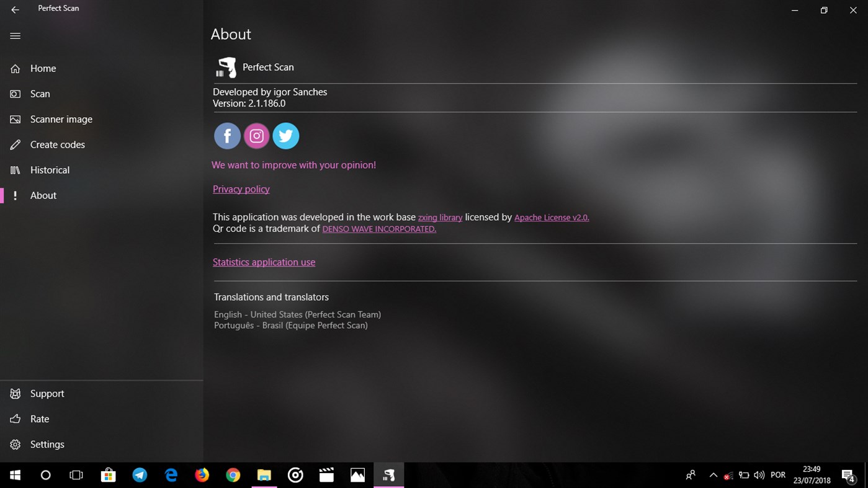The width and height of the screenshot is (868, 488).
Task: Click the zxing library hyperlink
Action: coord(440,217)
